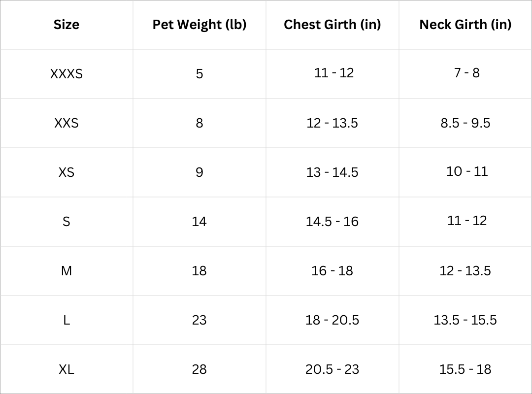Viewport: 532px width, 394px height.
Task: Select the L size row label
Action: (x=66, y=320)
